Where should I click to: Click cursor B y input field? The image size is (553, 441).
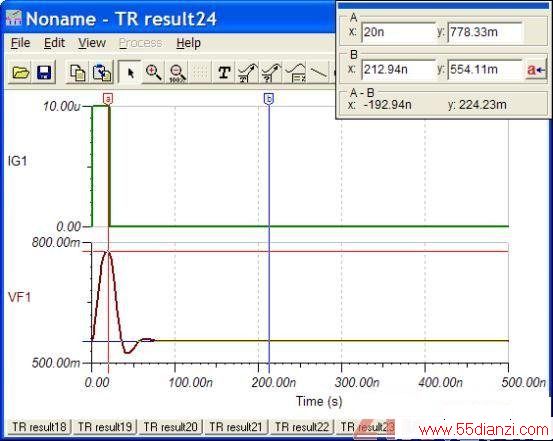(485, 69)
